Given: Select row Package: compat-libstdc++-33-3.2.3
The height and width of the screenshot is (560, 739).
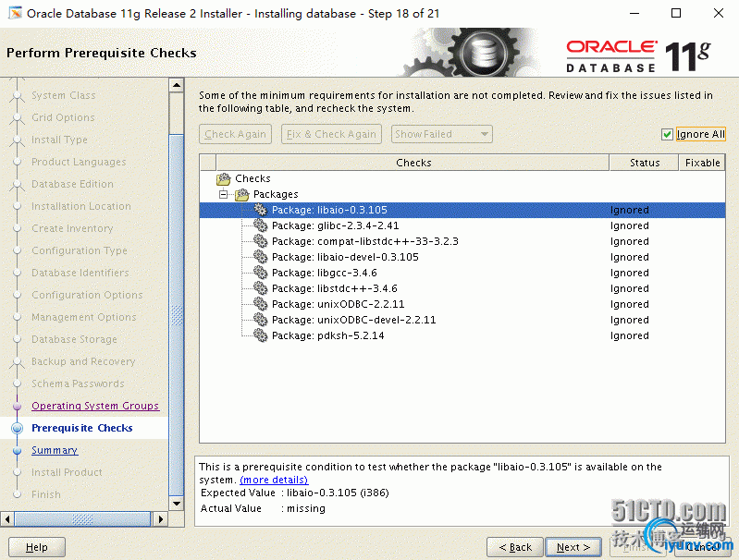Looking at the screenshot, I should click(x=462, y=241).
